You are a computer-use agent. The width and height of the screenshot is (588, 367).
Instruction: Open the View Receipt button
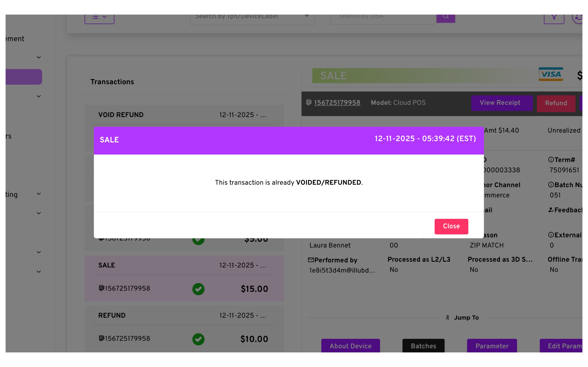click(502, 103)
